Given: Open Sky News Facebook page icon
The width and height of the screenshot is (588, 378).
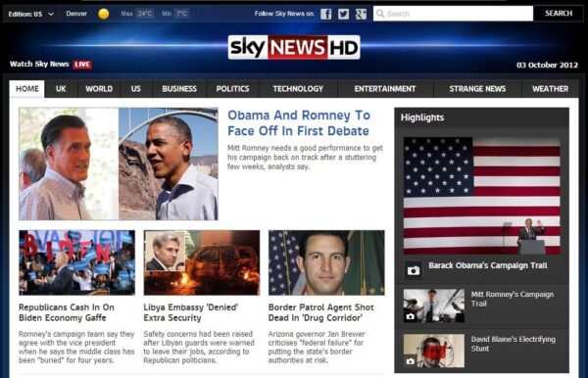Looking at the screenshot, I should point(326,14).
